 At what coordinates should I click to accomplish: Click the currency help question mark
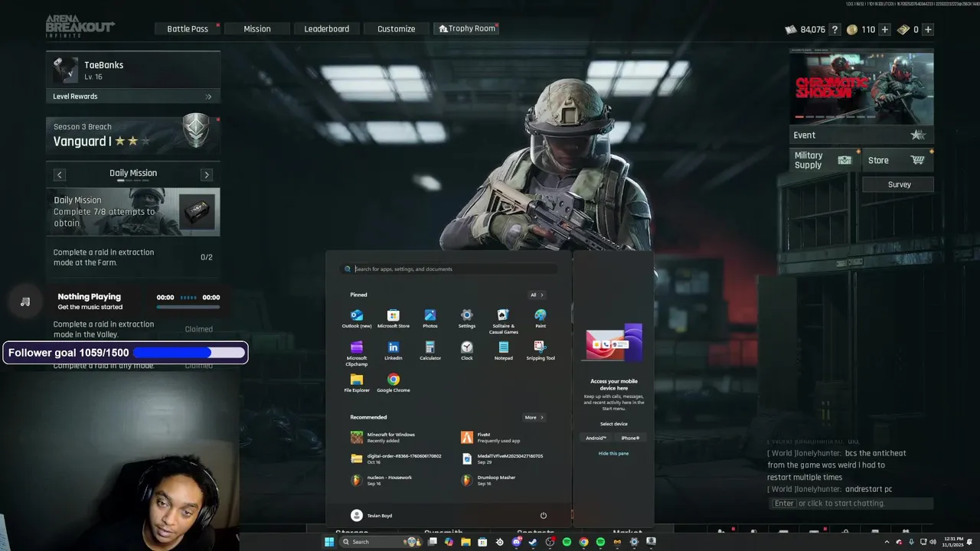click(x=835, y=30)
